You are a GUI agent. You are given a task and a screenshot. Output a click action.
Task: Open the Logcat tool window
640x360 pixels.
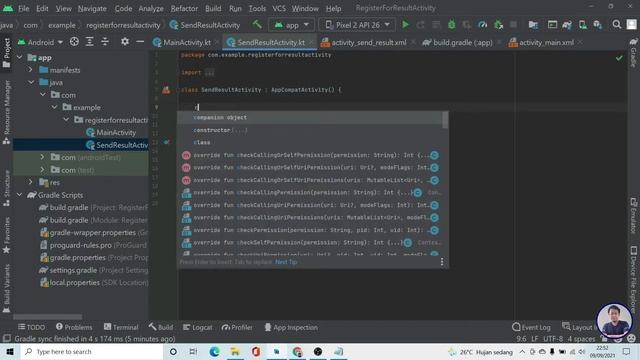click(x=198, y=327)
